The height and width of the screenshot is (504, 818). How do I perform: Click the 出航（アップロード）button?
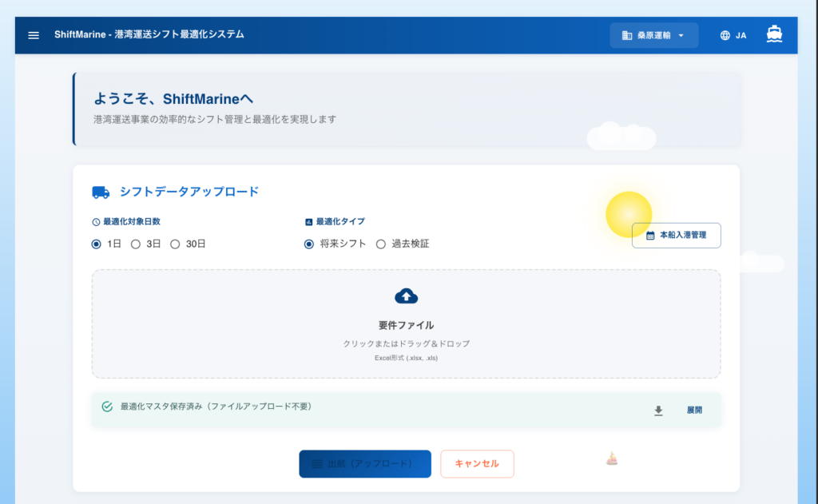[364, 463]
